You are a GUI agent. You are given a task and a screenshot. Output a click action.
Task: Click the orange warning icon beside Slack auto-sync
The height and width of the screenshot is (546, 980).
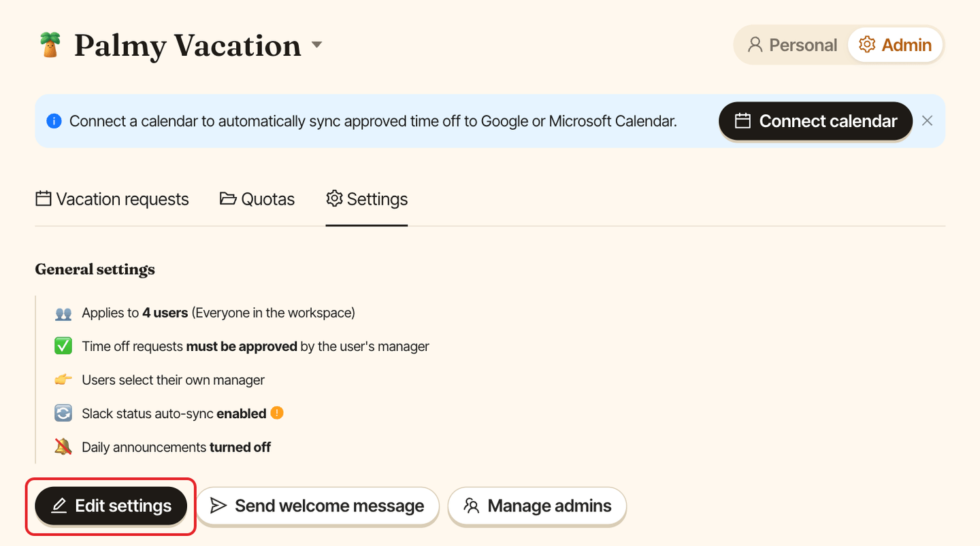pos(277,413)
